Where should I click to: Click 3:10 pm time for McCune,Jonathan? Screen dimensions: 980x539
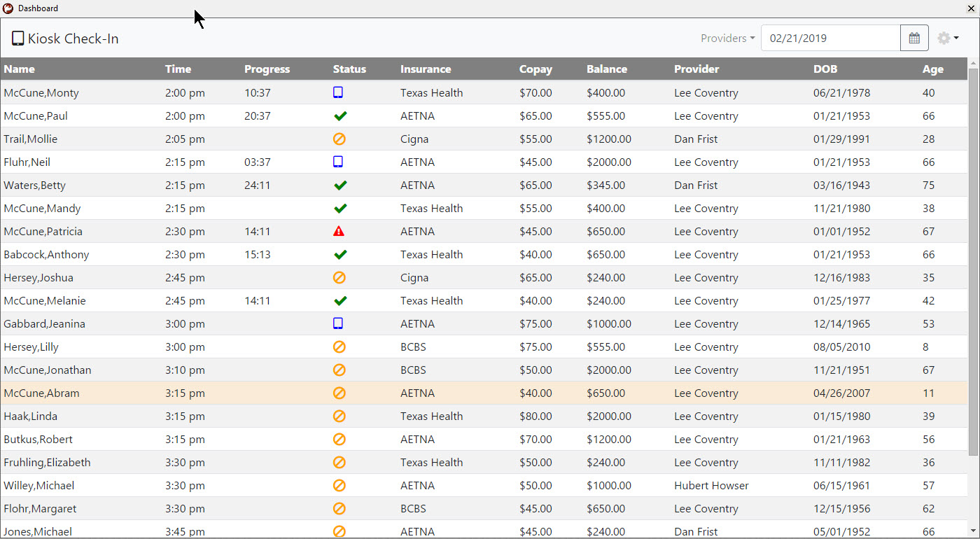(x=185, y=370)
